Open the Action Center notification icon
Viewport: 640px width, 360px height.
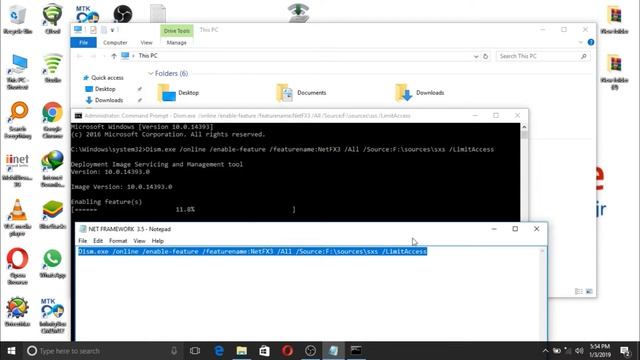[624, 351]
